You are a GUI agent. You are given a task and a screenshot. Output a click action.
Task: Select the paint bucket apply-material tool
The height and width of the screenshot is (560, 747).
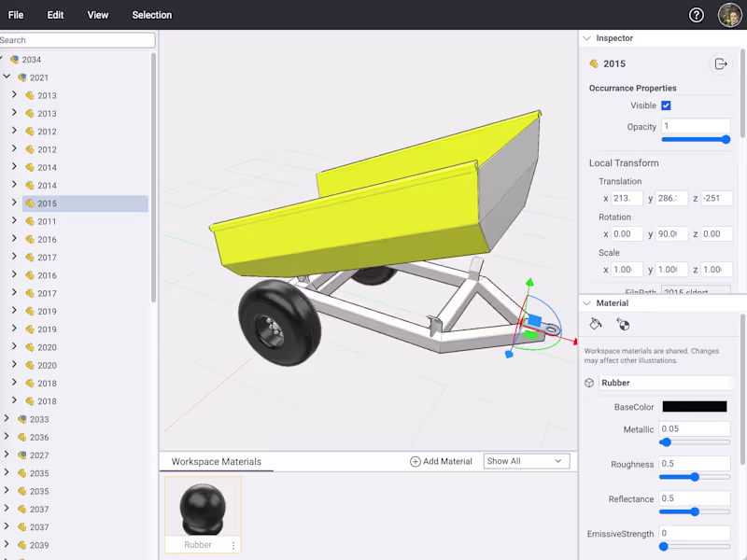(x=596, y=324)
